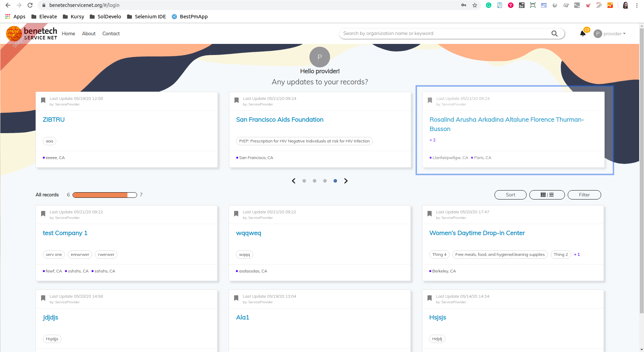This screenshot has height=352, width=644.
Task: Open the test Company 1 record
Action: pos(65,233)
